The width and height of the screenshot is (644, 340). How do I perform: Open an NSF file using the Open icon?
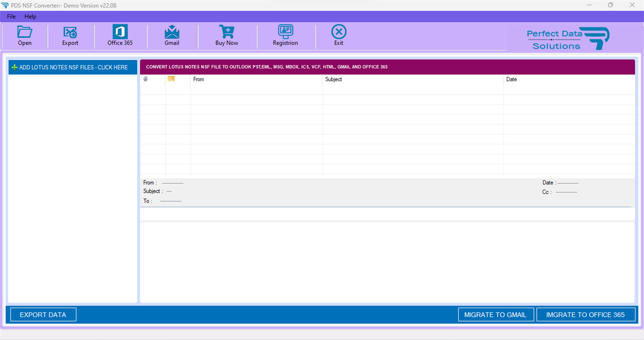pyautogui.click(x=24, y=35)
